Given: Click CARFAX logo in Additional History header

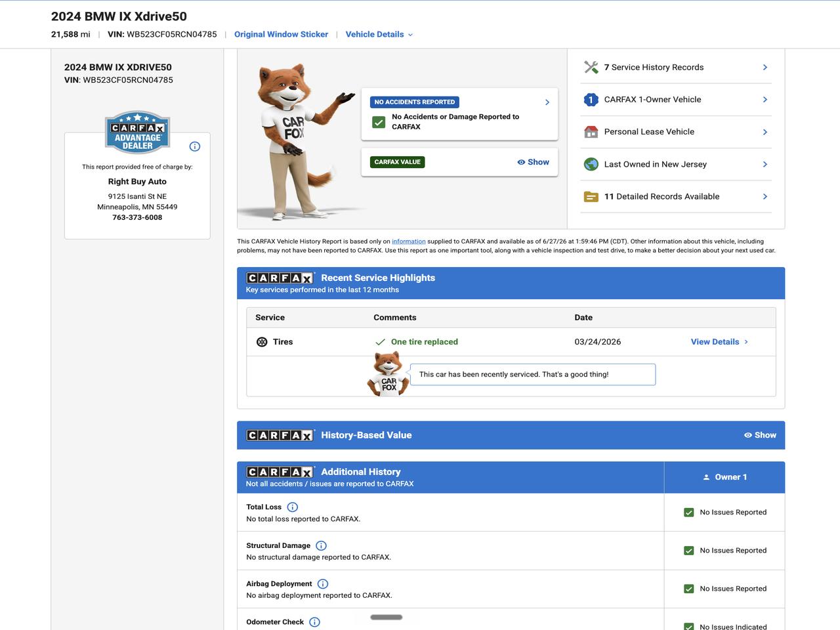Looking at the screenshot, I should click(280, 472).
